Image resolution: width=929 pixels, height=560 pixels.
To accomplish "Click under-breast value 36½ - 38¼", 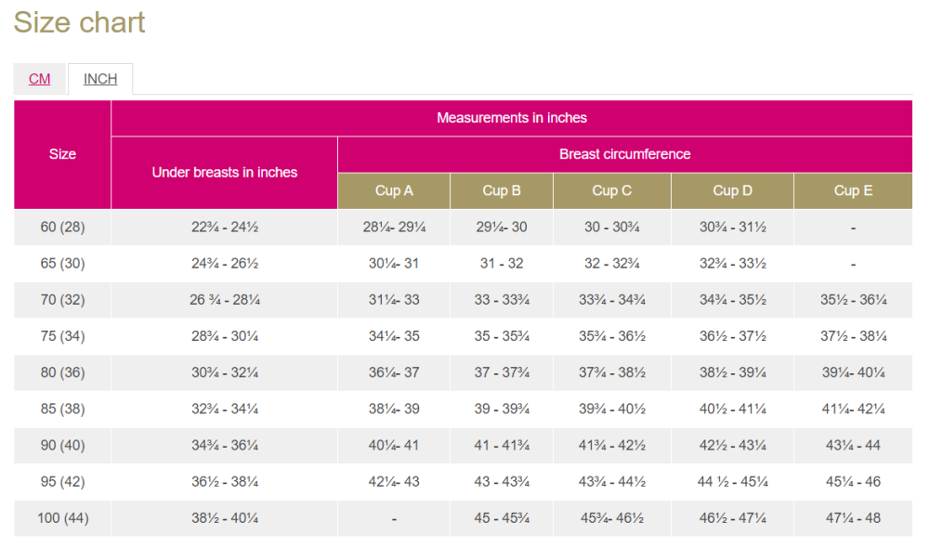I will (224, 482).
